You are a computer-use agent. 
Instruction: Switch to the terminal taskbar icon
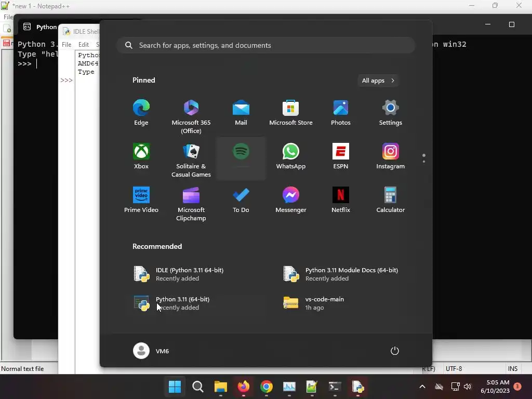(x=335, y=387)
